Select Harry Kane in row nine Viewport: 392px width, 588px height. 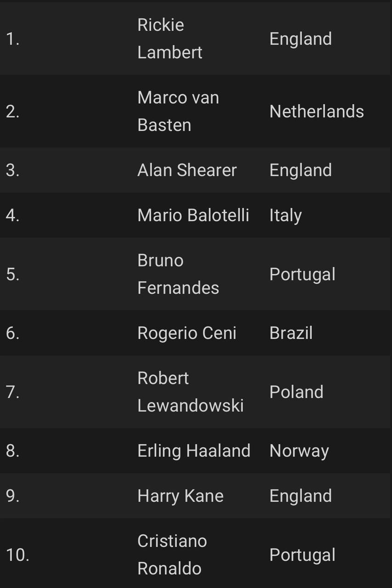point(180,496)
